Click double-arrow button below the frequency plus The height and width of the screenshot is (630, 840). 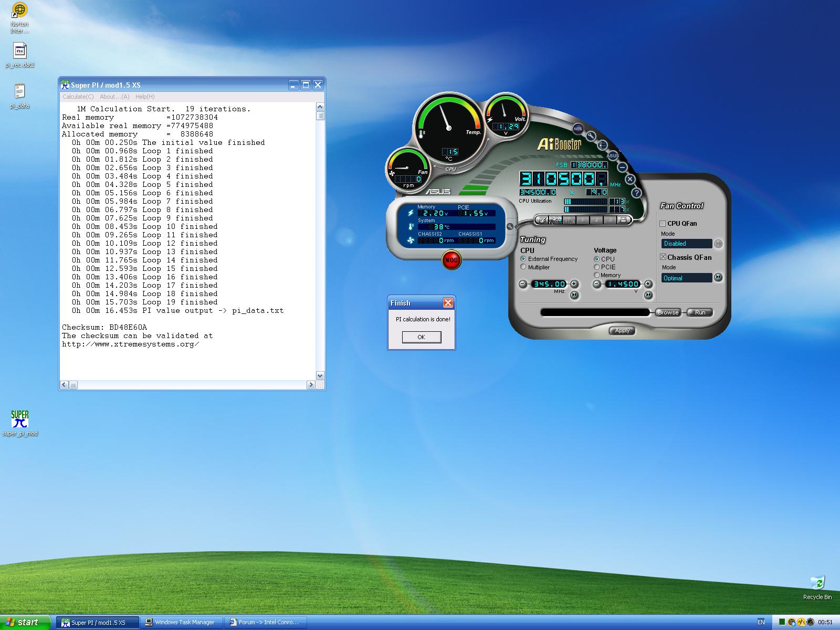574,295
